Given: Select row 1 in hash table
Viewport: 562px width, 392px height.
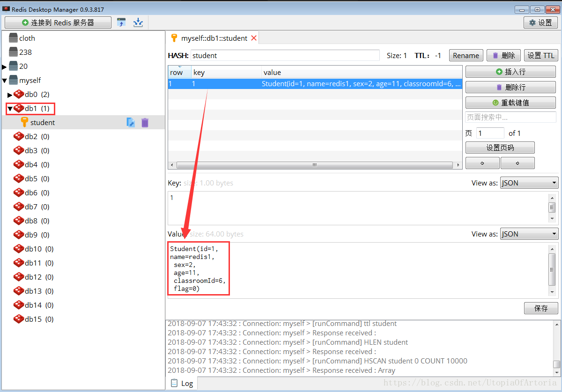Looking at the screenshot, I should [x=315, y=84].
